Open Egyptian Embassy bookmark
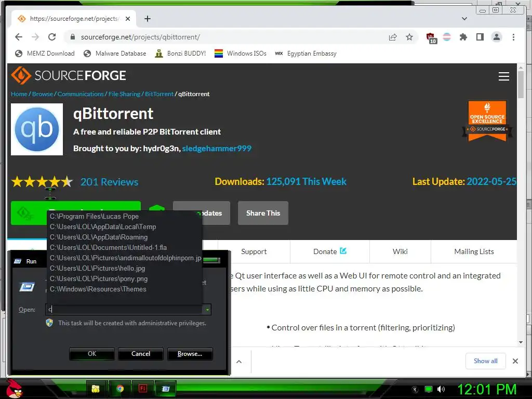The image size is (532, 399). [x=305, y=54]
